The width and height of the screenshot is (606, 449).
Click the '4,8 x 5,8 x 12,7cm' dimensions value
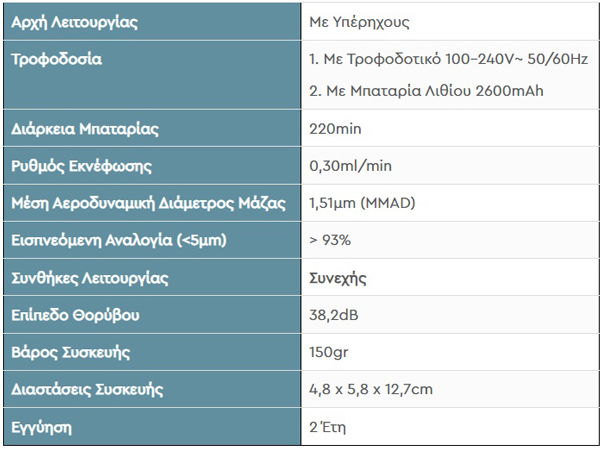(371, 389)
